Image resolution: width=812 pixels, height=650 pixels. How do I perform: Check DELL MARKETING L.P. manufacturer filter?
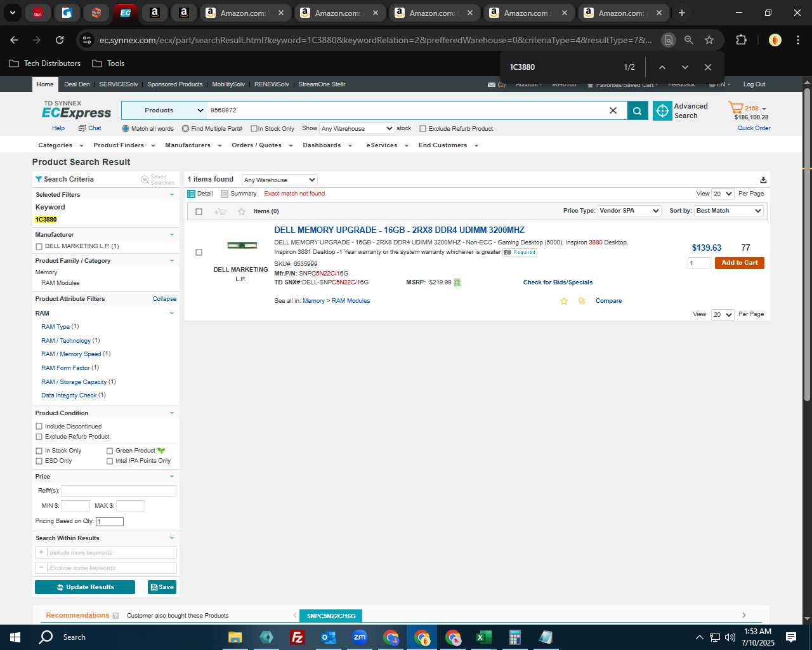[39, 246]
